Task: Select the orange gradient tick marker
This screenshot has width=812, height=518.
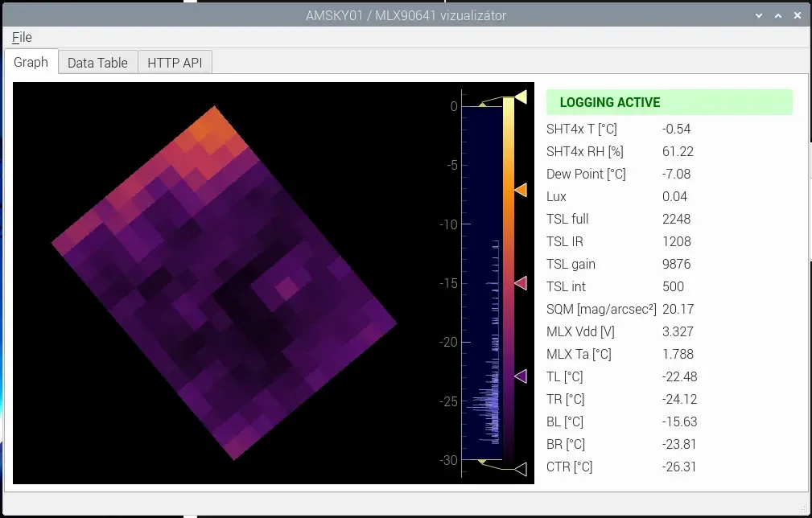Action: [521, 190]
